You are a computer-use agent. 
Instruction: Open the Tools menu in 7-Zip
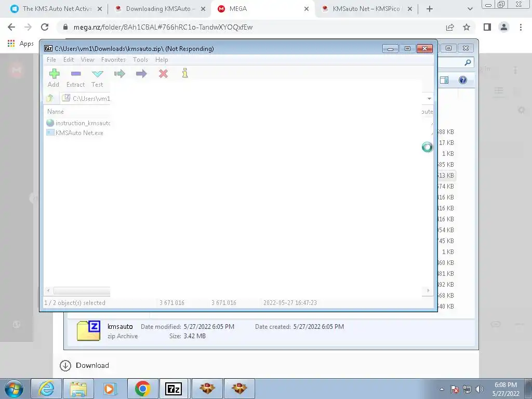pyautogui.click(x=140, y=60)
